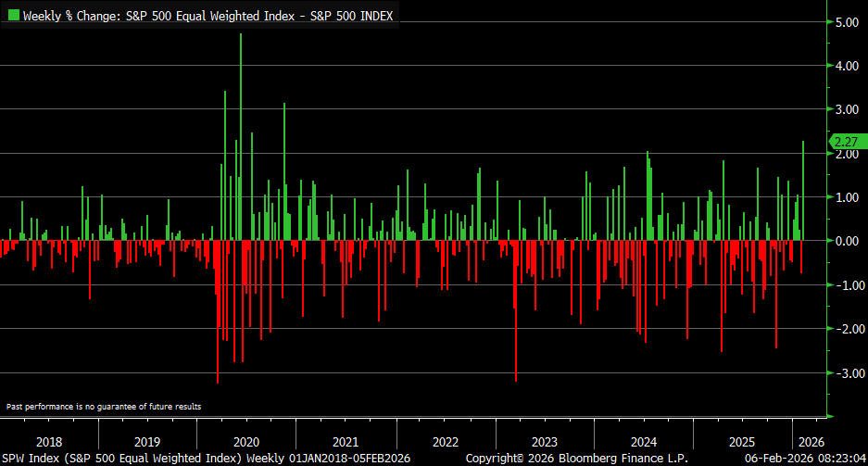Jump to 2020 on the time axis
The width and height of the screenshot is (868, 466).
(x=246, y=441)
